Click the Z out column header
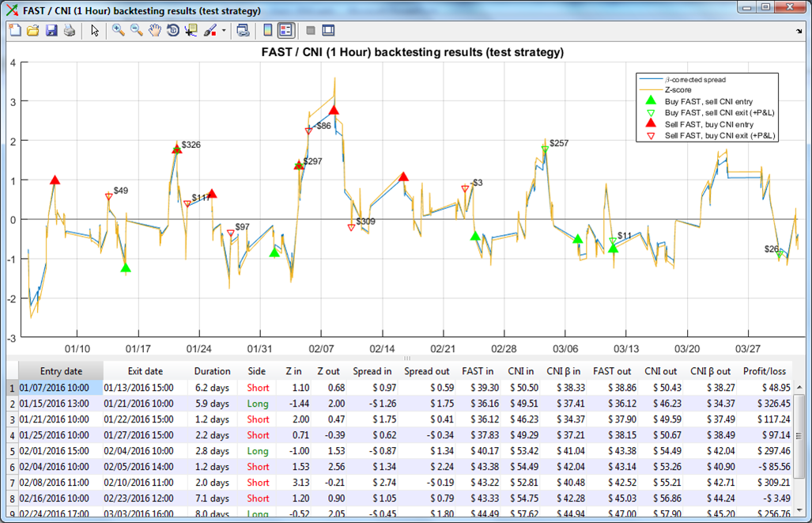This screenshot has height=523, width=812. pyautogui.click(x=329, y=371)
